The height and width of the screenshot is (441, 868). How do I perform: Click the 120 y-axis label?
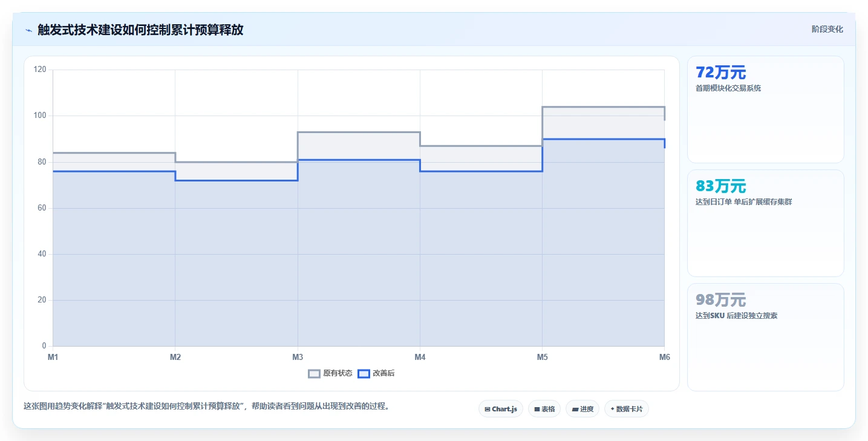coord(40,70)
